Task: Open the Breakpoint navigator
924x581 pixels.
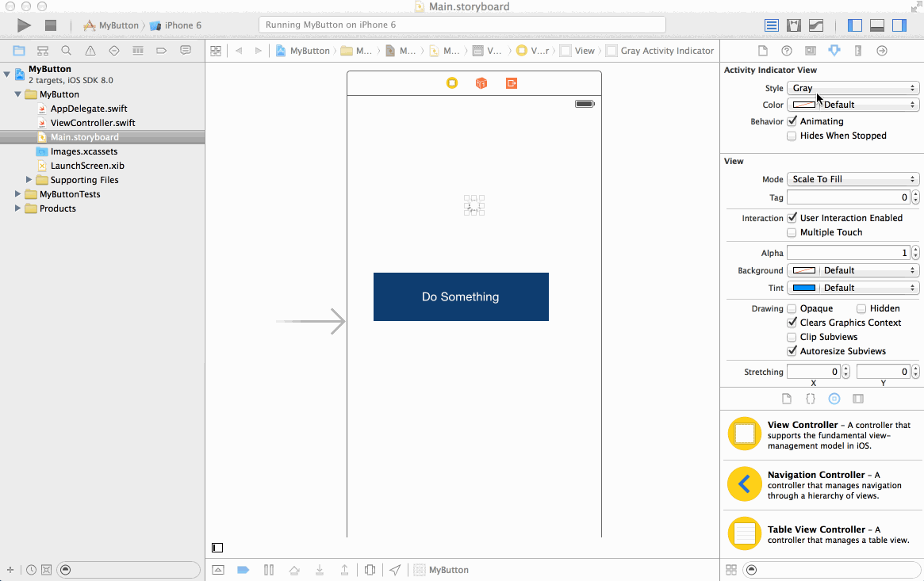Action: [162, 51]
